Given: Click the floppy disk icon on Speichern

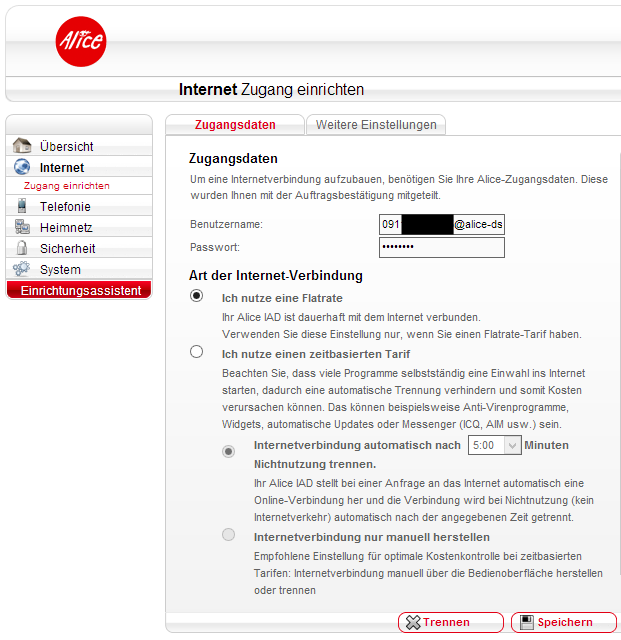Looking at the screenshot, I should 526,622.
